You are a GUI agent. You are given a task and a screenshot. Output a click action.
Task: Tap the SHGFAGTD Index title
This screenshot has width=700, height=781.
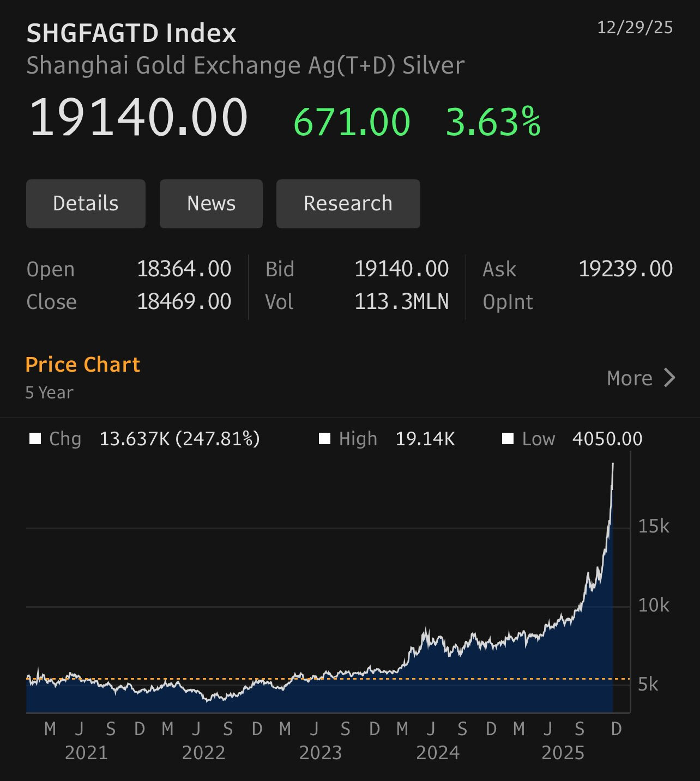pos(131,33)
